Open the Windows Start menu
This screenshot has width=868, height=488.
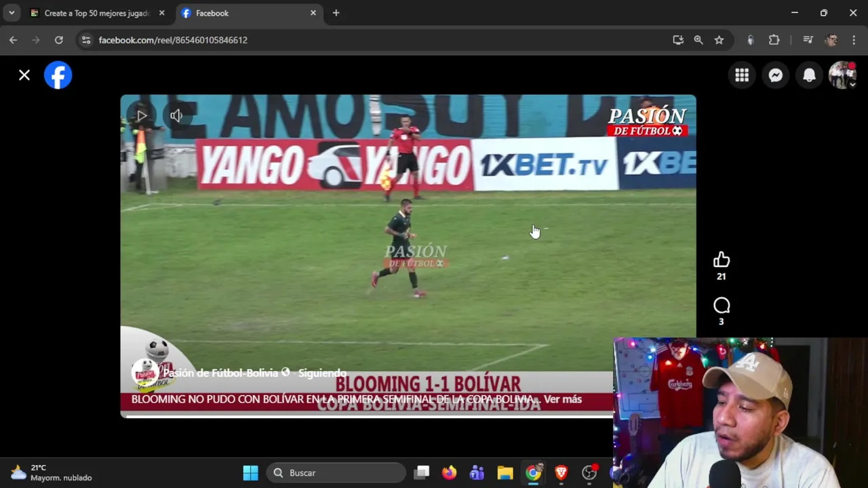(250, 473)
